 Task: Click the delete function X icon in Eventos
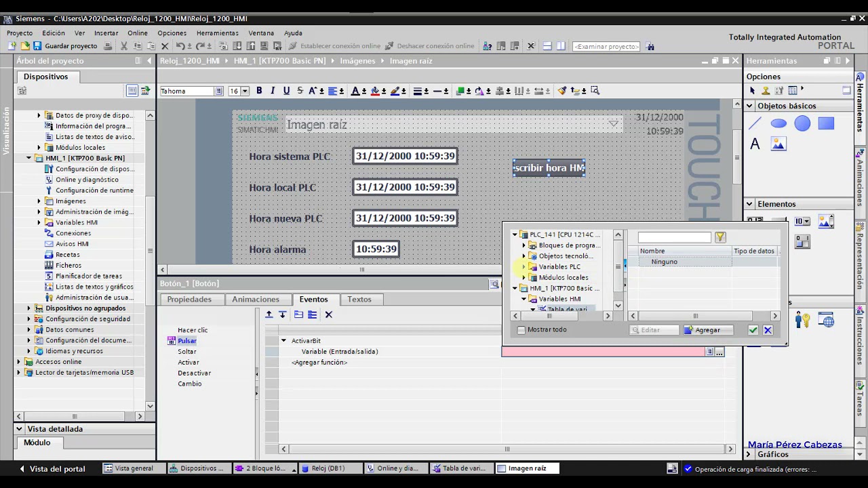(329, 314)
